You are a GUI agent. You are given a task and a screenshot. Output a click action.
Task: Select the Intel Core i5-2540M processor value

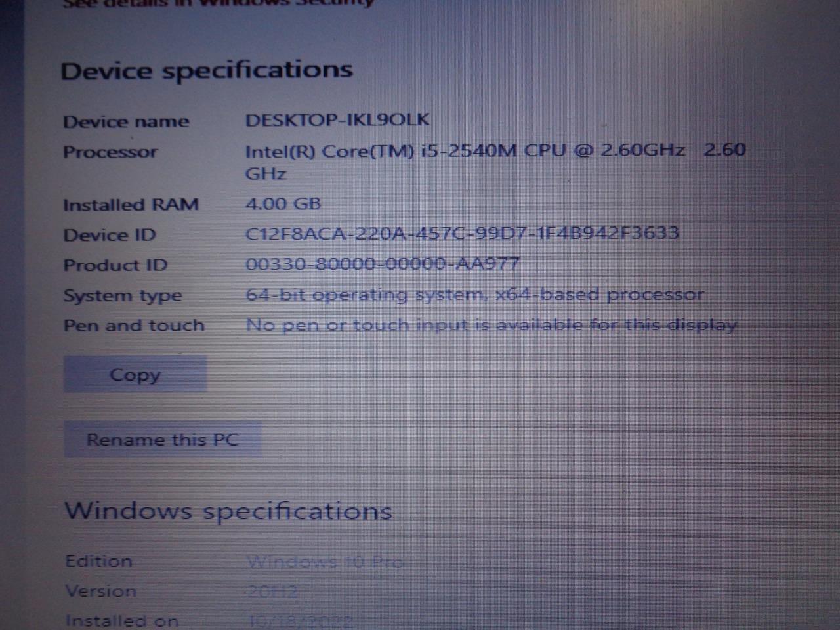[x=495, y=161]
